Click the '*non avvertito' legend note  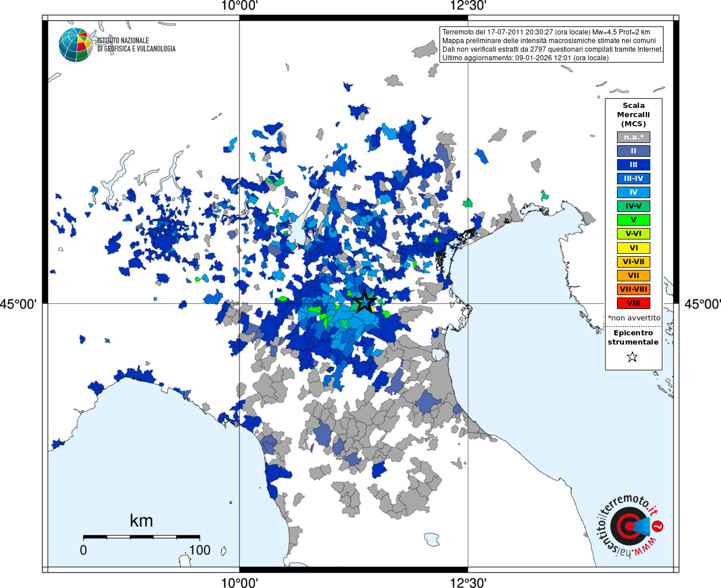coord(634,318)
